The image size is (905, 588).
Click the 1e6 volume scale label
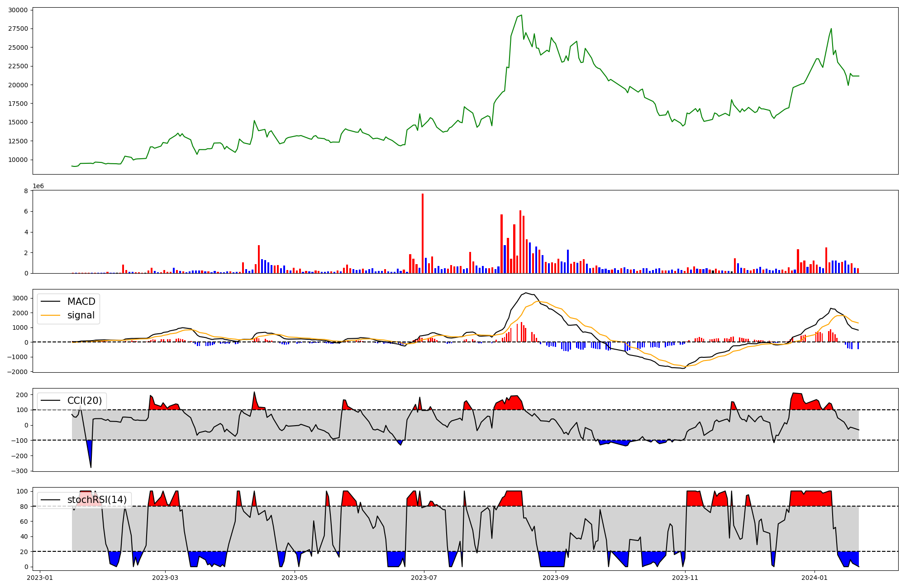tap(38, 186)
